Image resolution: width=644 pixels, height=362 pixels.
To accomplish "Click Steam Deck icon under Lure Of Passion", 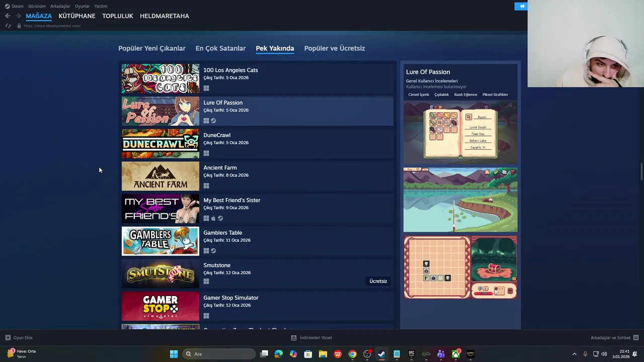I will pos(213,121).
